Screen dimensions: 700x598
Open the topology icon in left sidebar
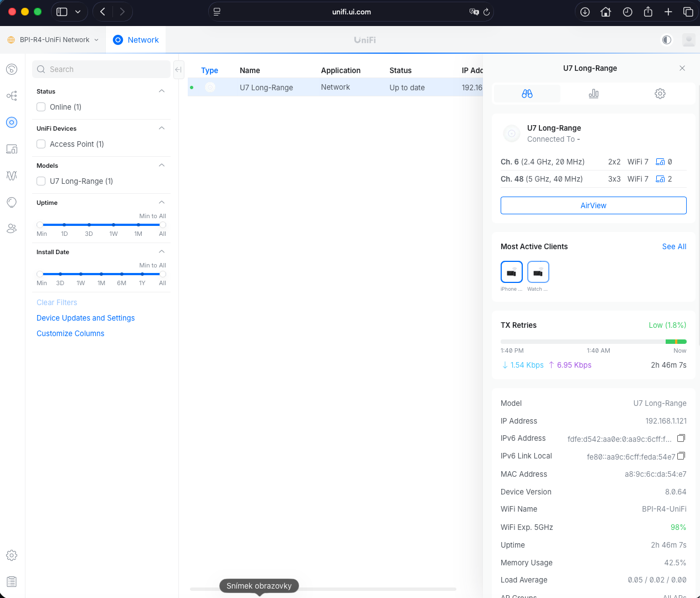(x=12, y=96)
